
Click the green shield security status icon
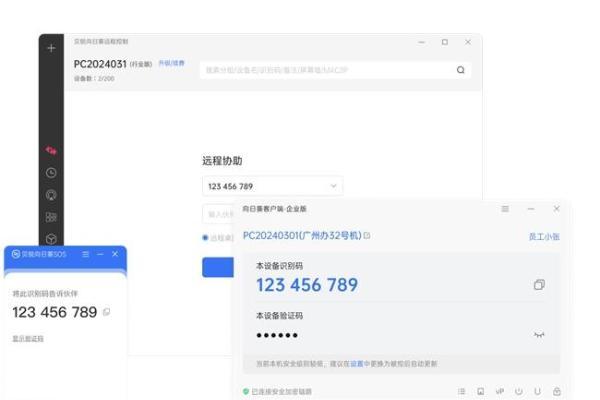[x=246, y=391]
